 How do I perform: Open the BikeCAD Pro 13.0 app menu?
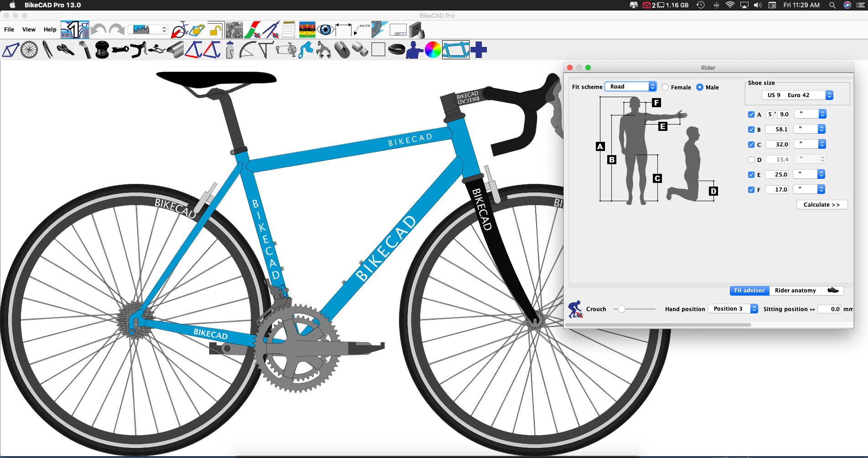click(52, 5)
